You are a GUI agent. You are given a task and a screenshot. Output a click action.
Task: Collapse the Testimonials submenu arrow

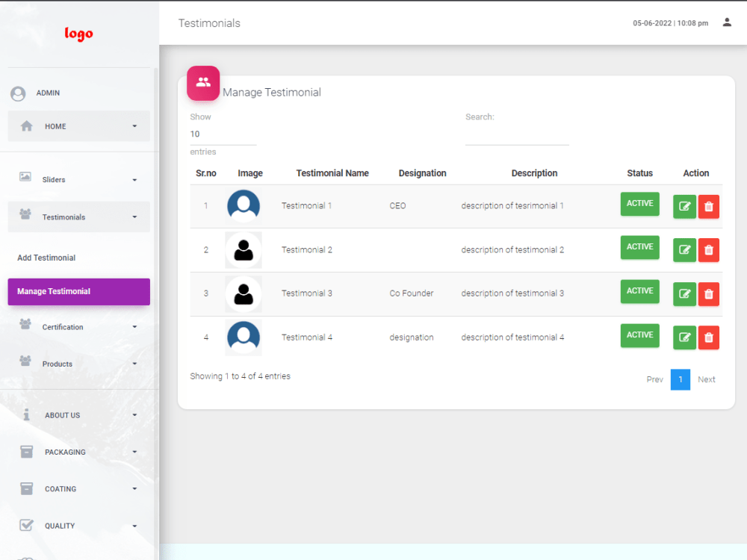[134, 217]
